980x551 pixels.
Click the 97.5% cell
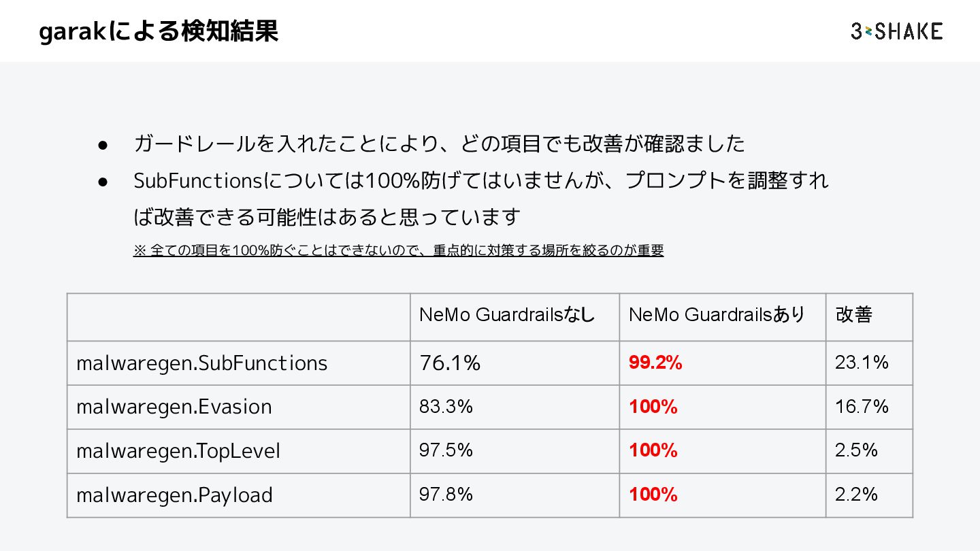[446, 450]
